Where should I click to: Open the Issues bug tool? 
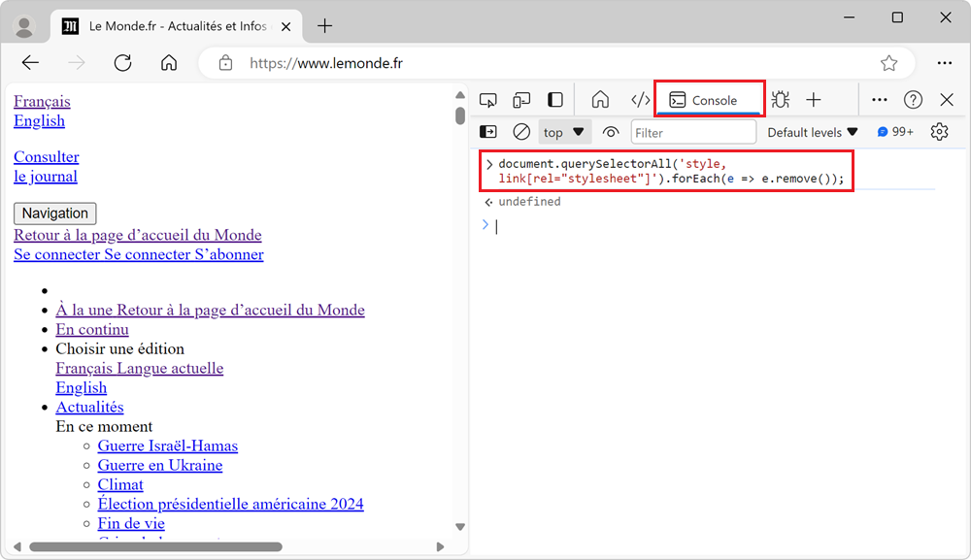pyautogui.click(x=781, y=100)
